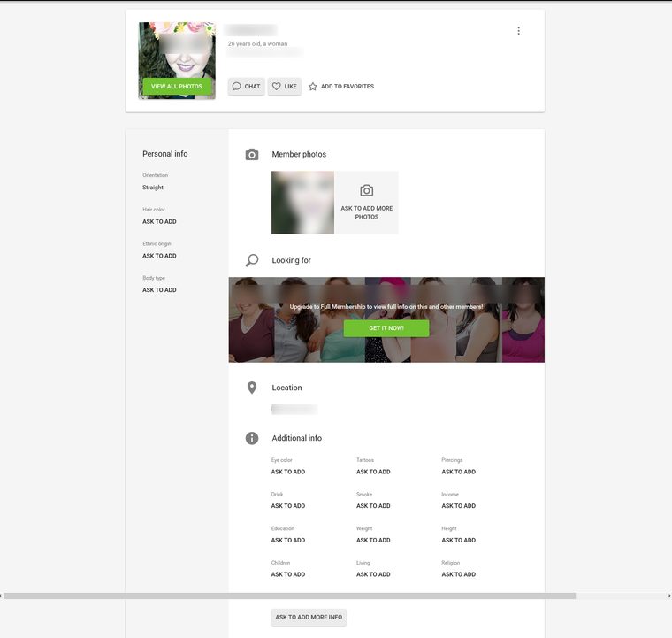Click the map pin icon beside Location
Screen dimensions: 672x638
(x=252, y=388)
